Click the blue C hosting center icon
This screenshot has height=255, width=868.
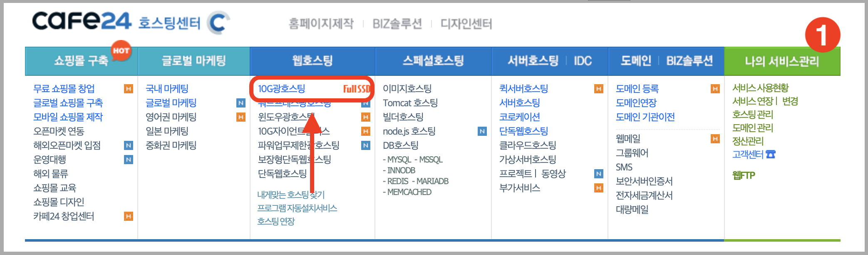click(218, 22)
